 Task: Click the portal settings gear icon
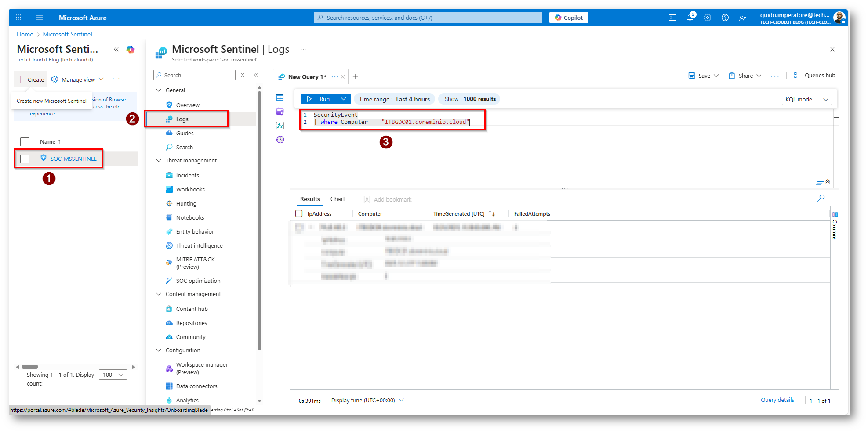[707, 18]
